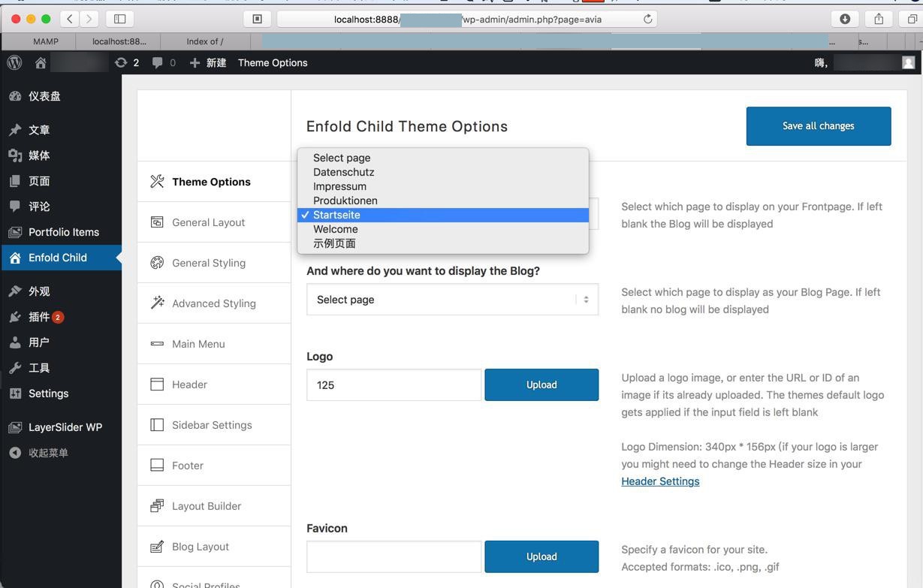Click the user avatar in admin bar
This screenshot has height=588, width=923.
point(909,63)
